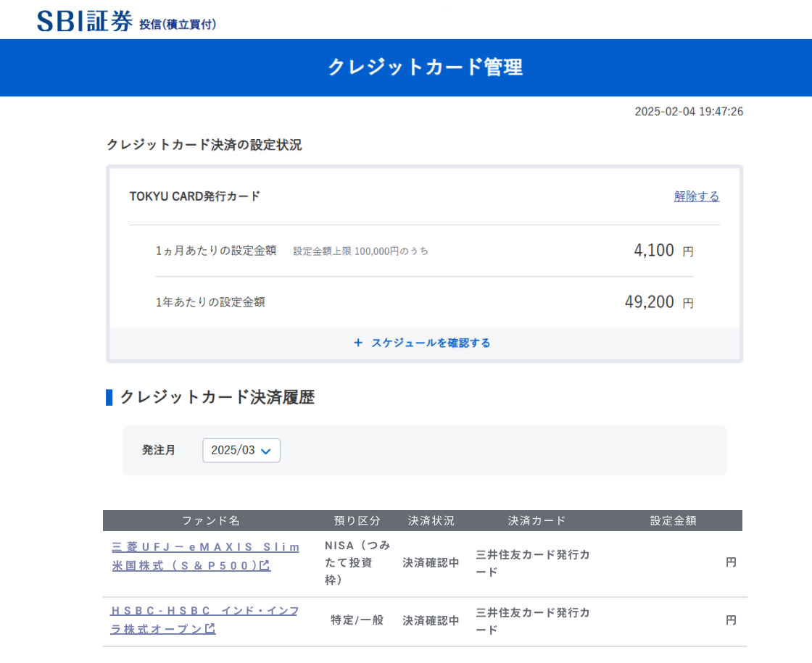Click 三井住友カード発行カード in S&P500 row
Screen dimensions: 812x663
pyautogui.click(x=533, y=563)
